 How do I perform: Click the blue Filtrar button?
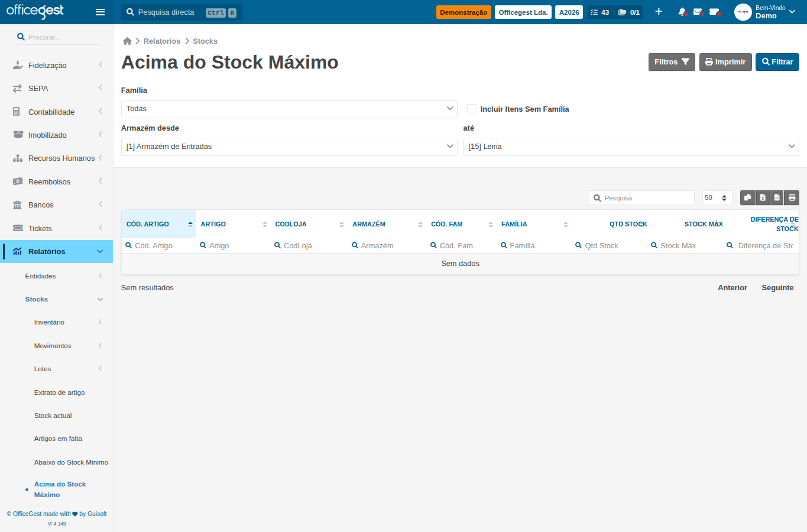[x=777, y=62]
